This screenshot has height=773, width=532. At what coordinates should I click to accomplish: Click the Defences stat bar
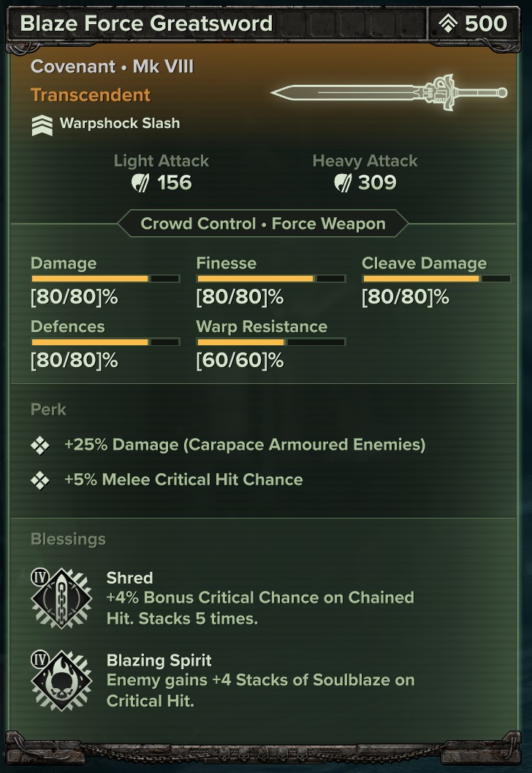point(105,342)
